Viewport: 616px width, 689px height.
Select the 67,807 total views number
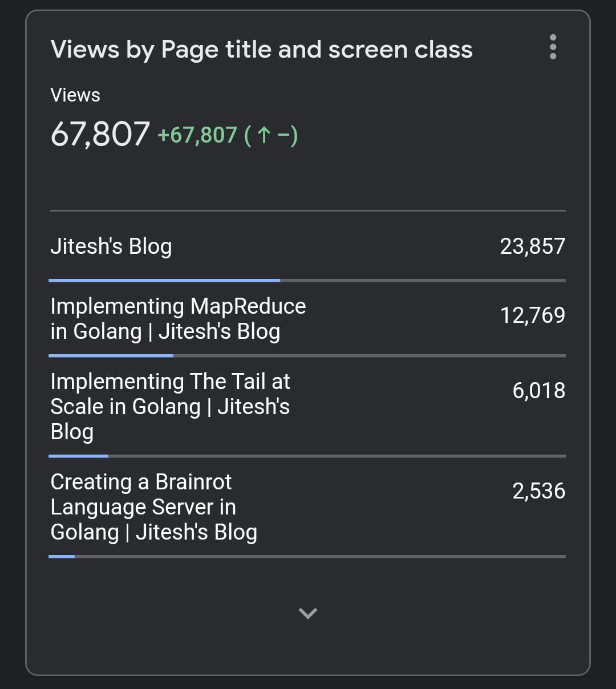100,134
